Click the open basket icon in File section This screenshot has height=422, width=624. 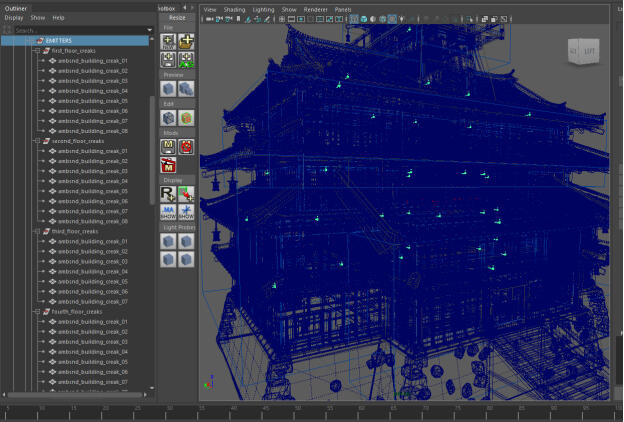[186, 41]
